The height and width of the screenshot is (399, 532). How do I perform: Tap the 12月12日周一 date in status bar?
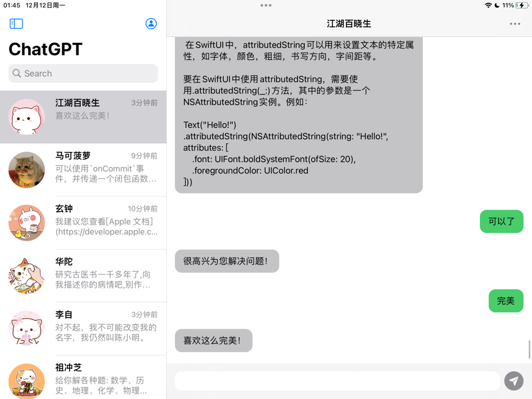point(45,5)
